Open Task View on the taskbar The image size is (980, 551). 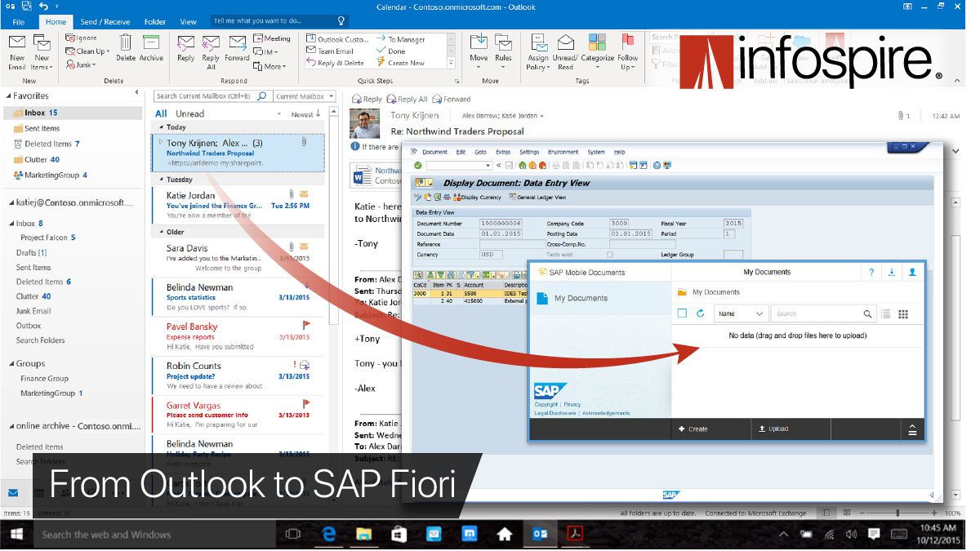[293, 534]
